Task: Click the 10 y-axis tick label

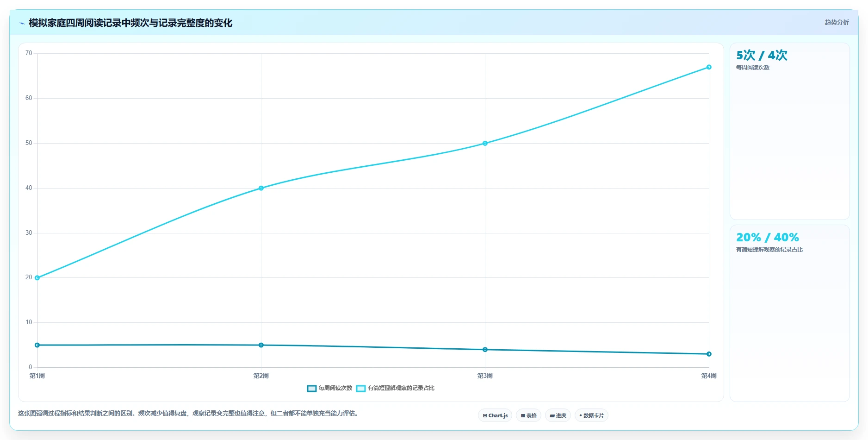Action: 29,322
